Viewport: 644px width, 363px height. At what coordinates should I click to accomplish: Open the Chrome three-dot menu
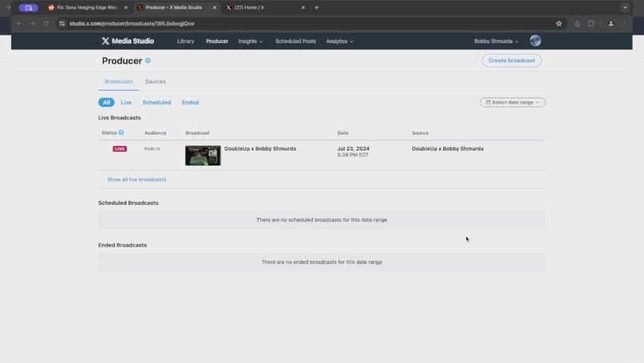(624, 24)
